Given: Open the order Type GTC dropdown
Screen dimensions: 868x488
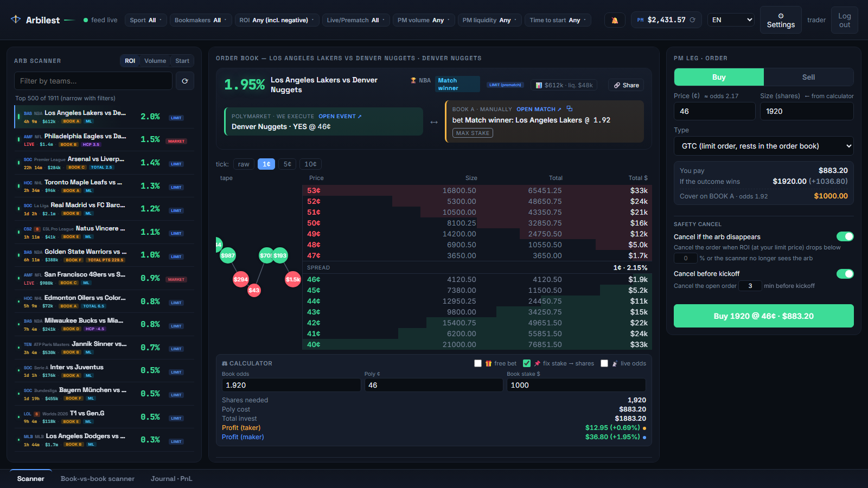Looking at the screenshot, I should click(x=764, y=146).
